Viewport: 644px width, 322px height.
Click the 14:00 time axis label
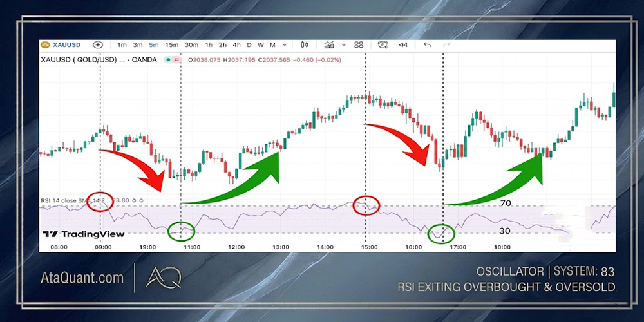[x=325, y=247]
